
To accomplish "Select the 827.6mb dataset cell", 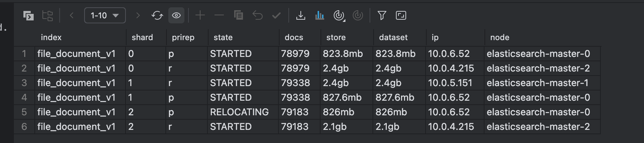I will coord(399,97).
